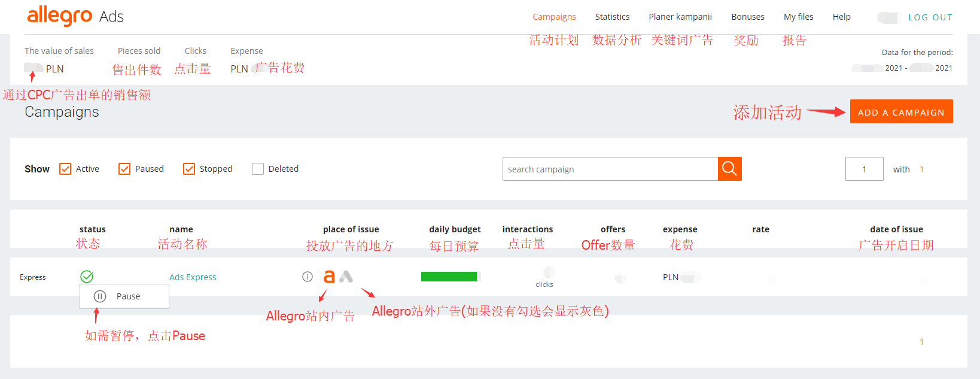Open the Ads Express campaign link
The width and height of the screenshot is (980, 379).
point(193,277)
